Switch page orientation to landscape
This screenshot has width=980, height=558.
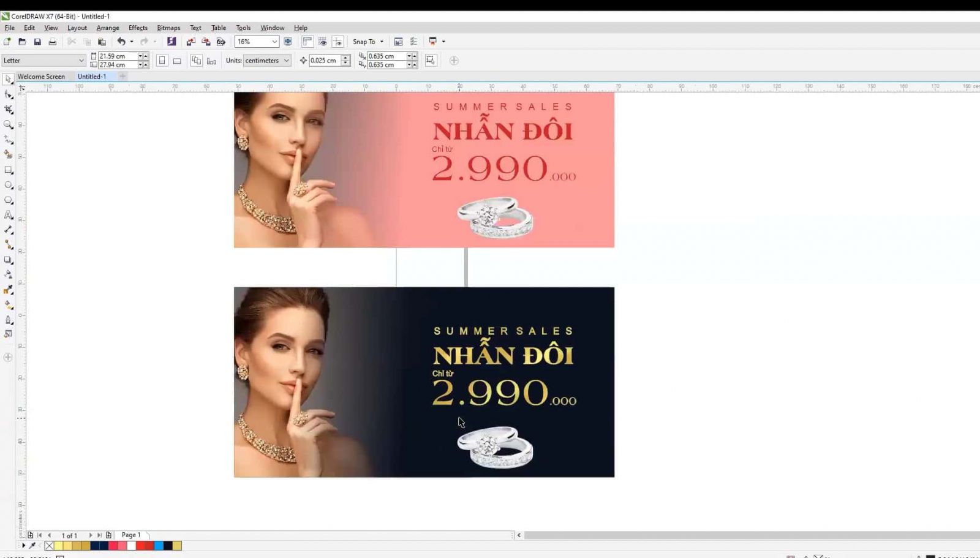tap(177, 61)
